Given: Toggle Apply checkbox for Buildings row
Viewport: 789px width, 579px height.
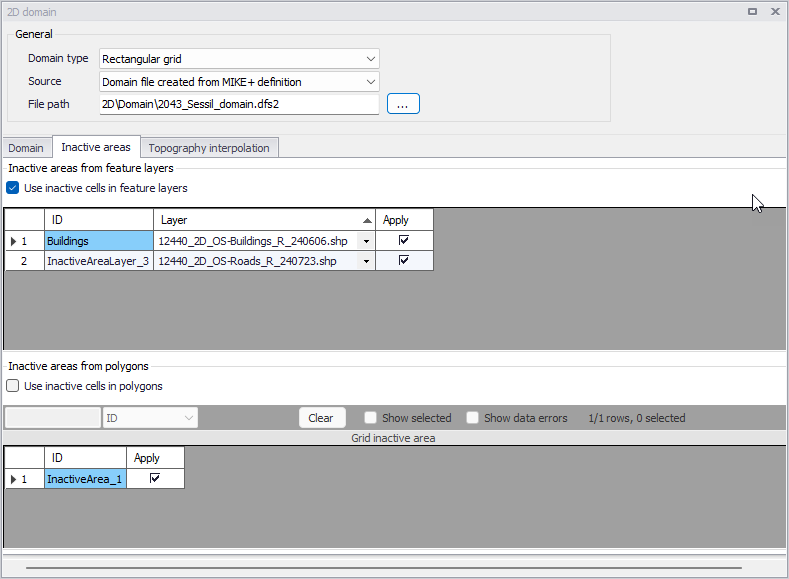Looking at the screenshot, I should 404,240.
